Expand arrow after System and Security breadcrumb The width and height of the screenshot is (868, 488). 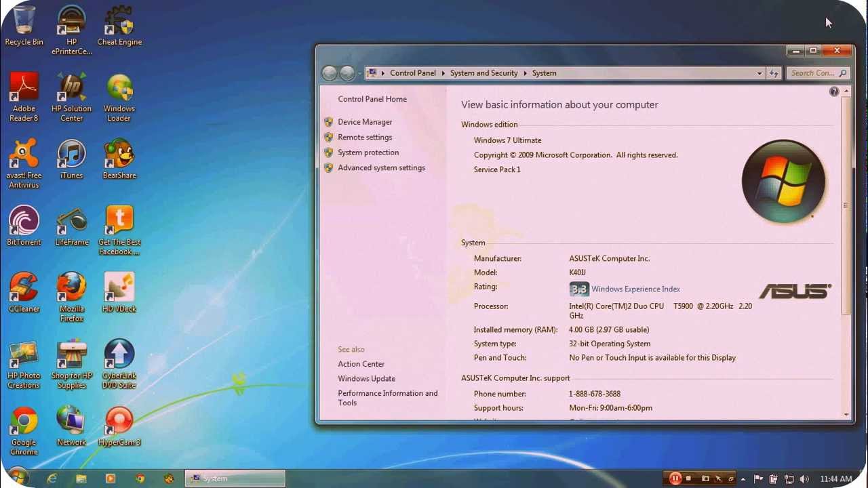525,73
